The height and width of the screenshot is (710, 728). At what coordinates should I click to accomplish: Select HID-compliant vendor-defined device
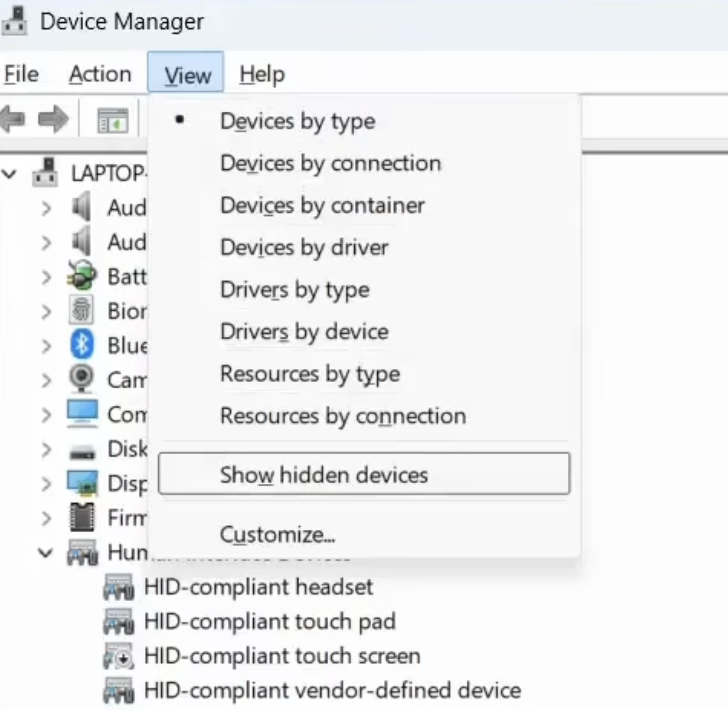coord(332,690)
